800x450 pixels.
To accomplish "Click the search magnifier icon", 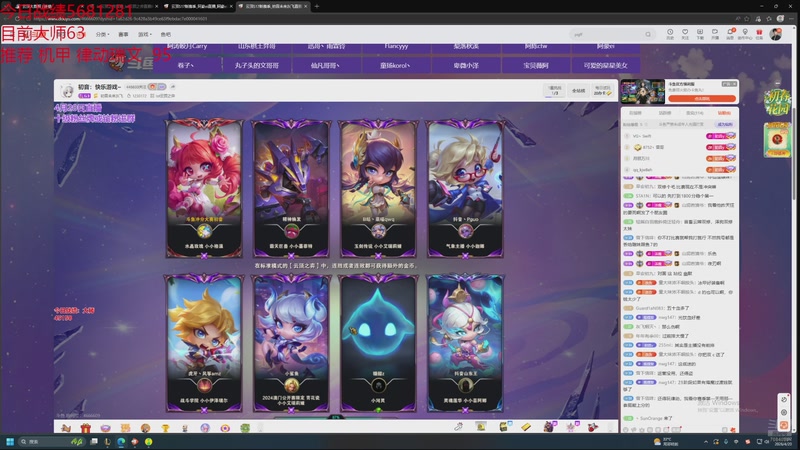I will click(x=648, y=34).
